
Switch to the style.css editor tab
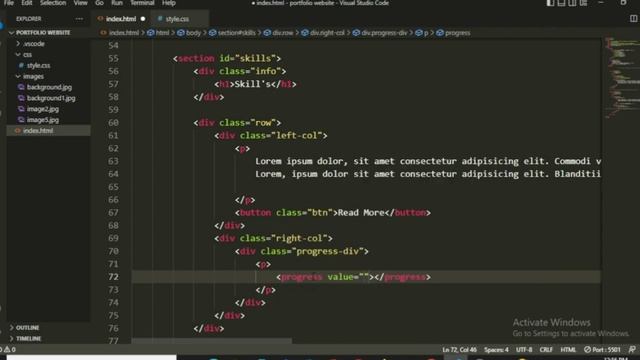click(x=177, y=19)
